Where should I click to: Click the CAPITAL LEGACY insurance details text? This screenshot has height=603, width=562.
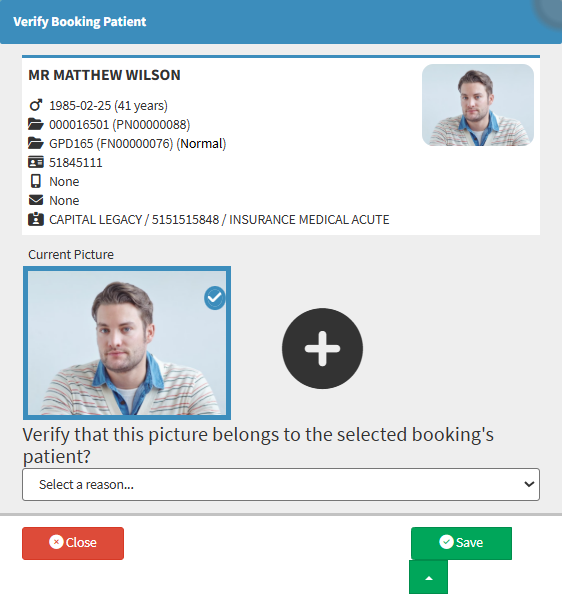219,220
